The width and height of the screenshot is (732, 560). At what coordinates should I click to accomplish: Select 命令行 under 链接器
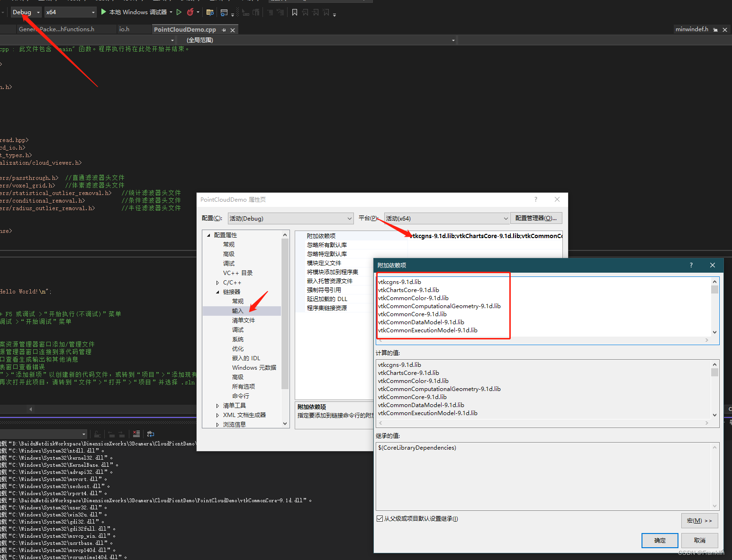(241, 396)
